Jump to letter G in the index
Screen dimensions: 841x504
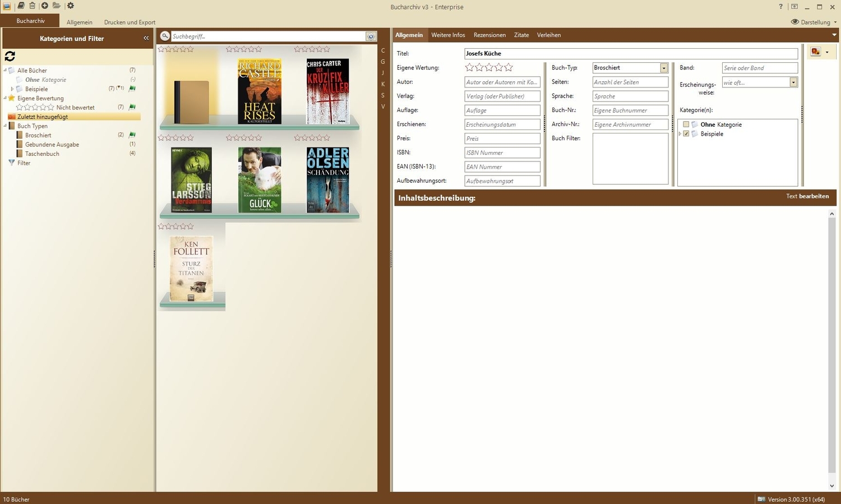coord(383,62)
